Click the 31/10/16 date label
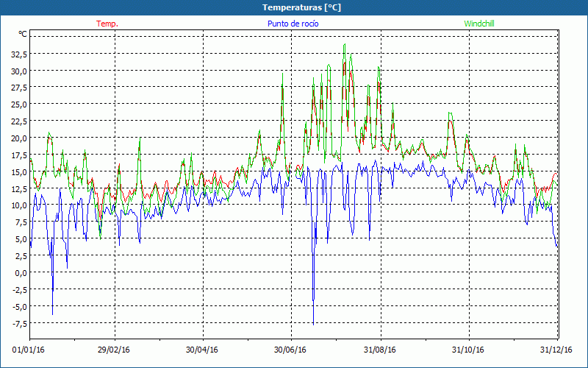588x368 pixels. coord(468,350)
